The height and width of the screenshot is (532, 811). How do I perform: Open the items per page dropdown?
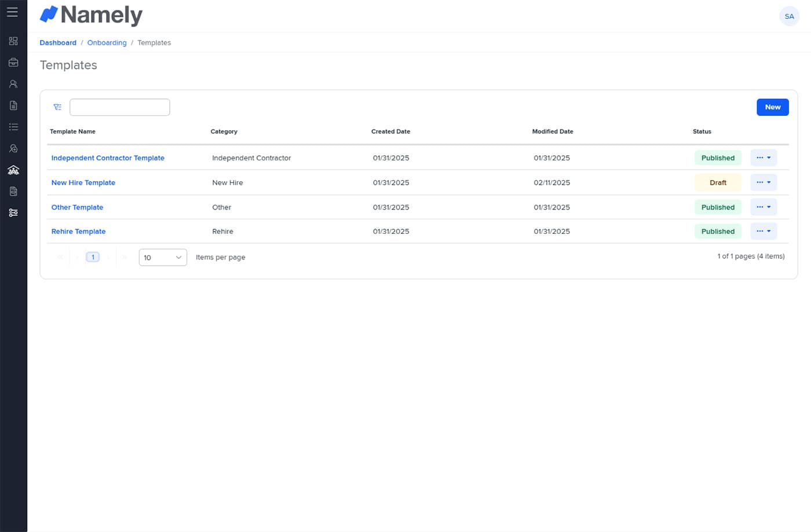click(163, 258)
